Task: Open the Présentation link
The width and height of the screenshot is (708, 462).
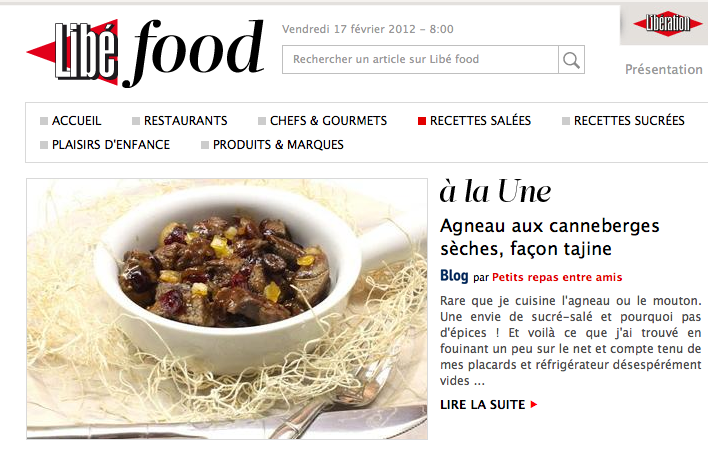Action: (664, 70)
